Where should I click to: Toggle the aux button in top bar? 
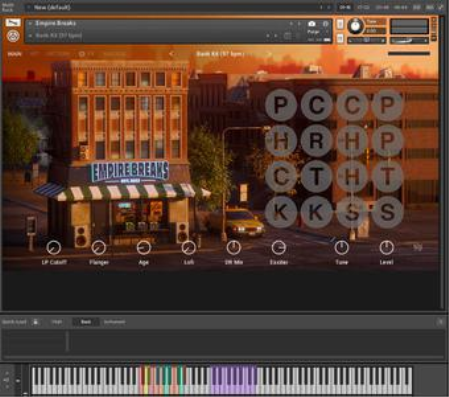(430, 7)
